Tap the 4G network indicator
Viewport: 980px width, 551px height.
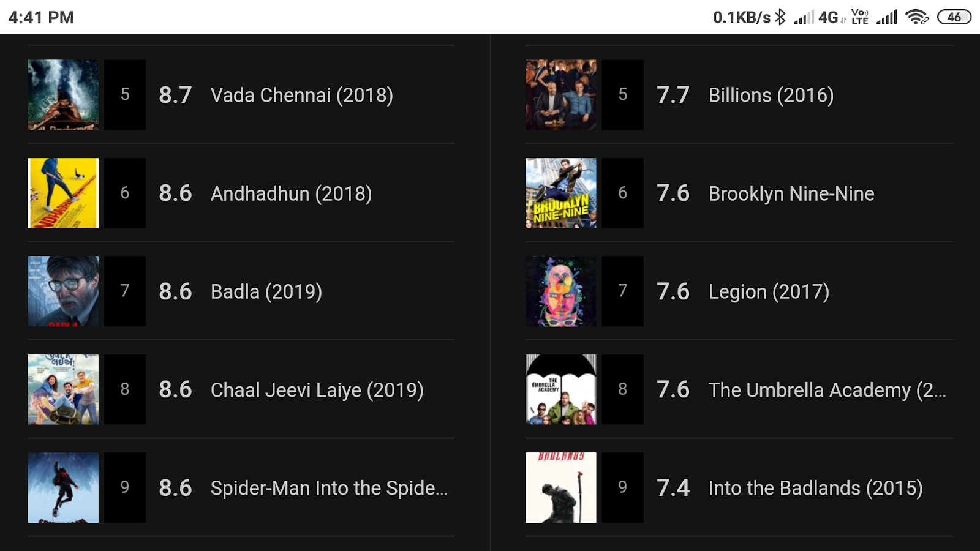pos(828,17)
